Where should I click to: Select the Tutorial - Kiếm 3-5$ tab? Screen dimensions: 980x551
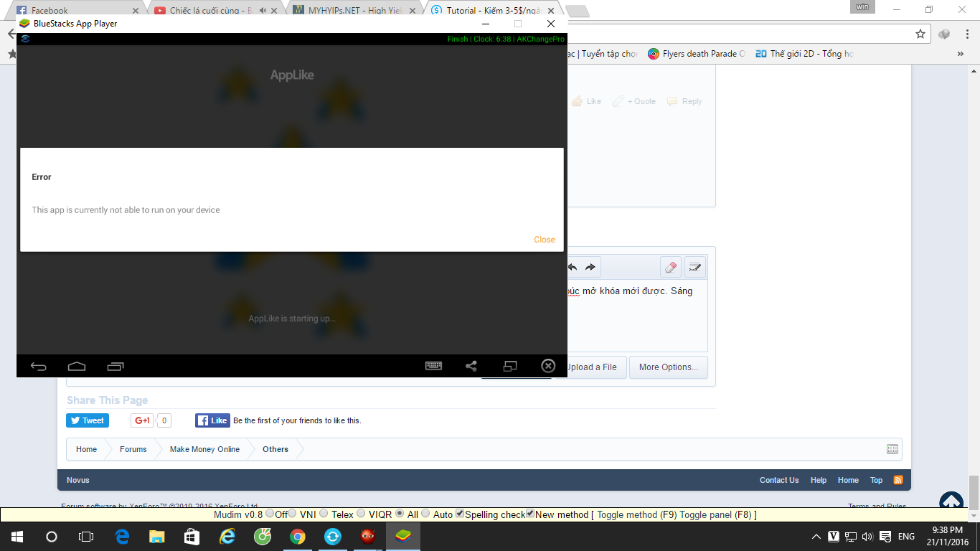click(x=494, y=11)
